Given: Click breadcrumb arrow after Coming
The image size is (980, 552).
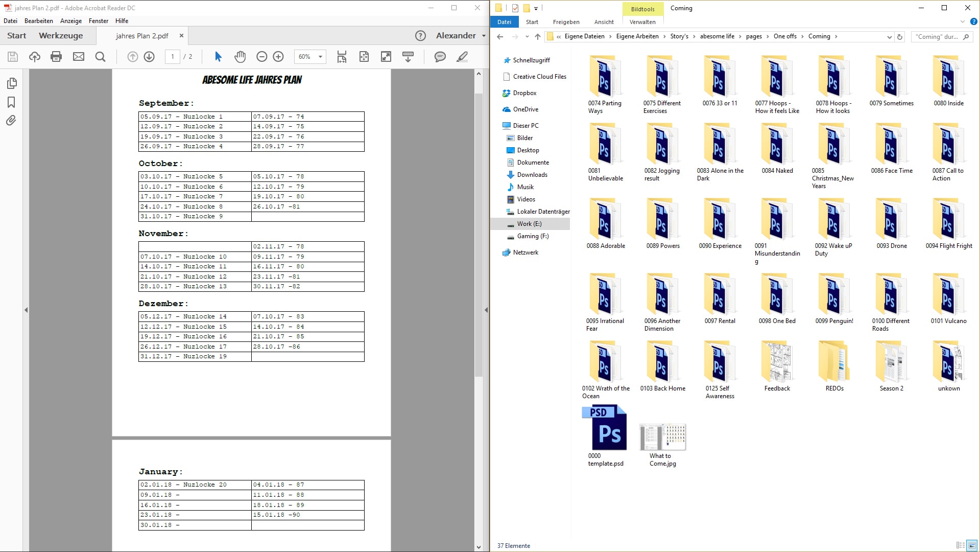Looking at the screenshot, I should tap(836, 37).
